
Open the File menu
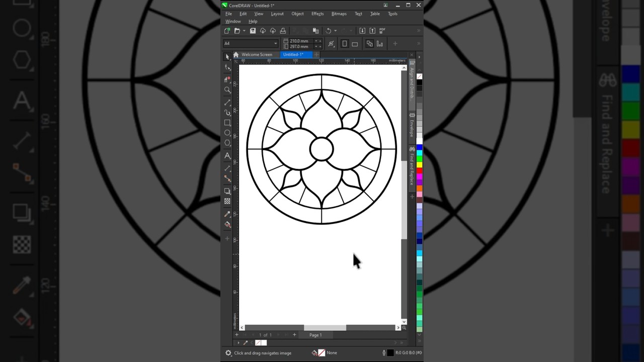pos(228,14)
